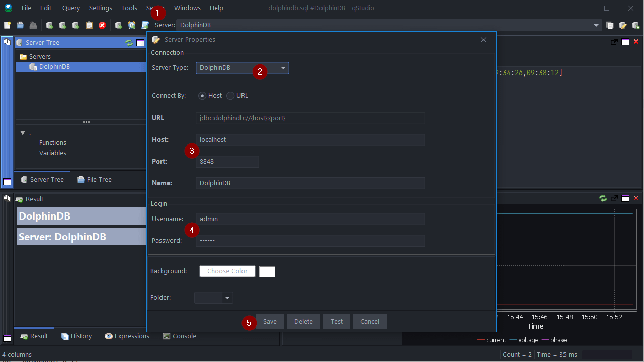The width and height of the screenshot is (644, 362).
Task: Switch to the File Tree tab
Action: coord(95,180)
